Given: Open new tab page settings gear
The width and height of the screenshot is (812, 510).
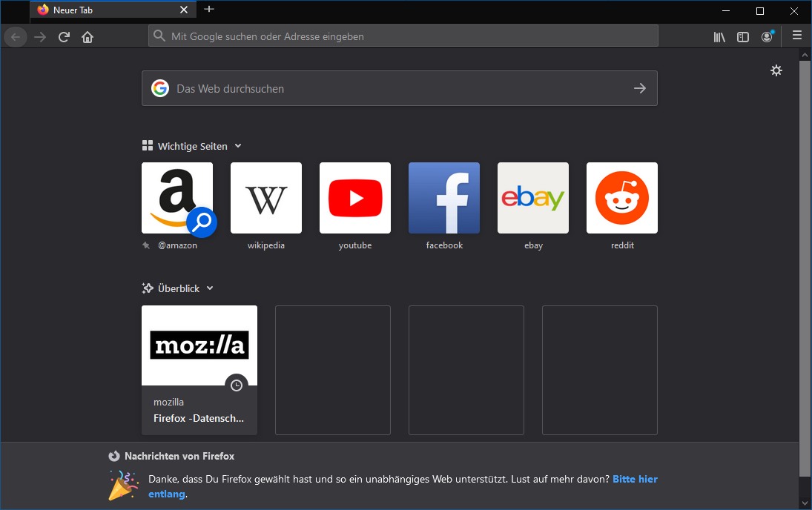Looking at the screenshot, I should click(776, 70).
